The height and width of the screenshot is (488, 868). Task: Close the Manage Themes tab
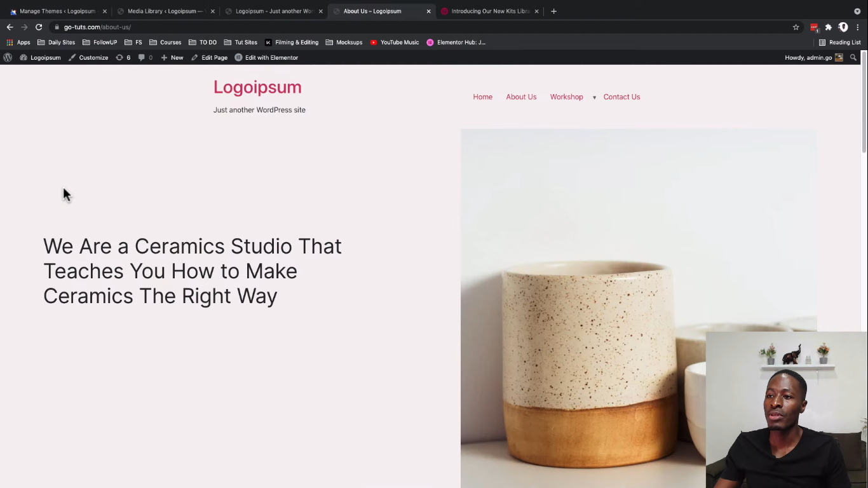[x=104, y=11]
